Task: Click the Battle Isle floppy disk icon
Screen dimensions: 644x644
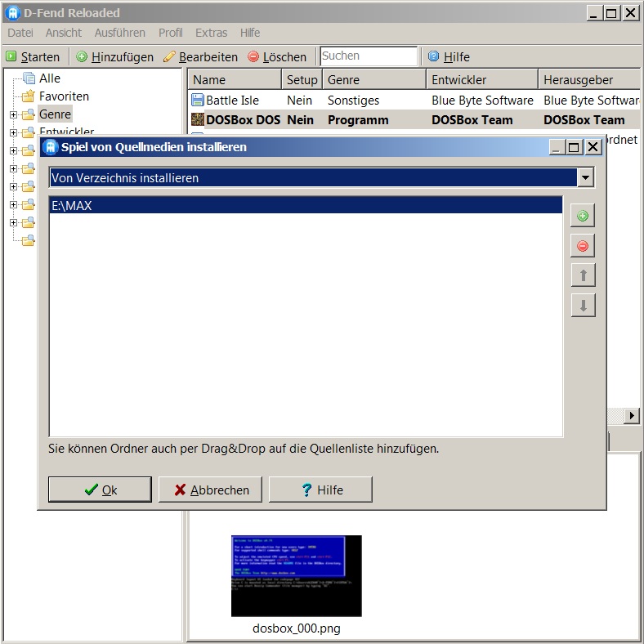Action: click(x=198, y=100)
